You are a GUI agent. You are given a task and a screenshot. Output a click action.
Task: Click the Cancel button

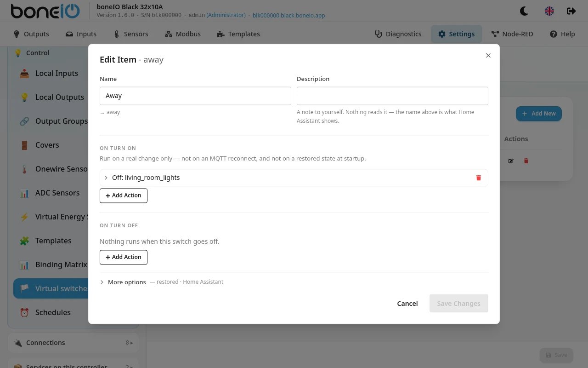click(x=407, y=304)
